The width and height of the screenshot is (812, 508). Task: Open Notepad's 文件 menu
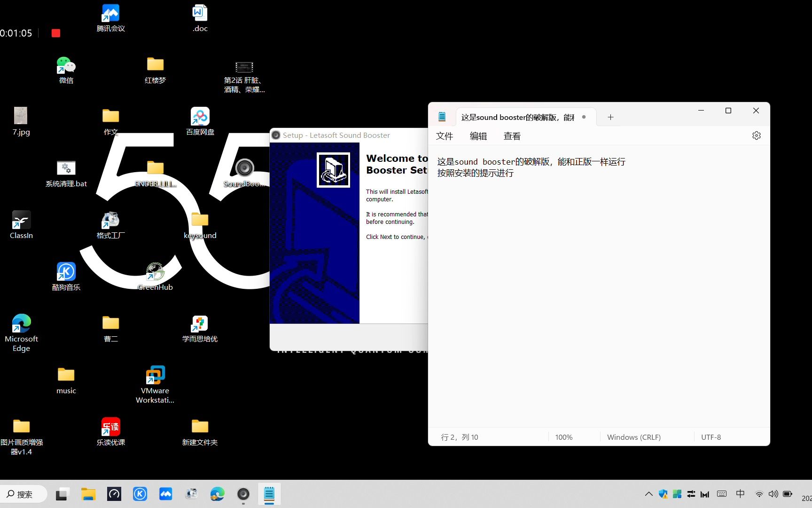tap(445, 136)
